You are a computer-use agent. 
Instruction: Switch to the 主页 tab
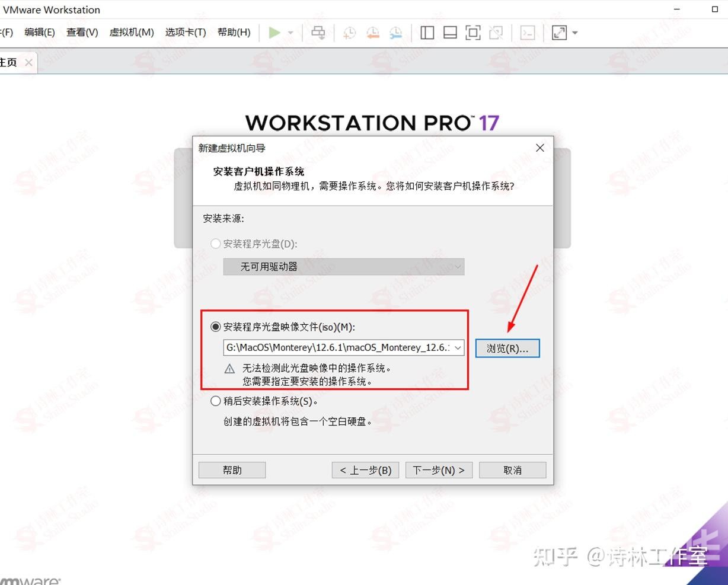tap(8, 62)
